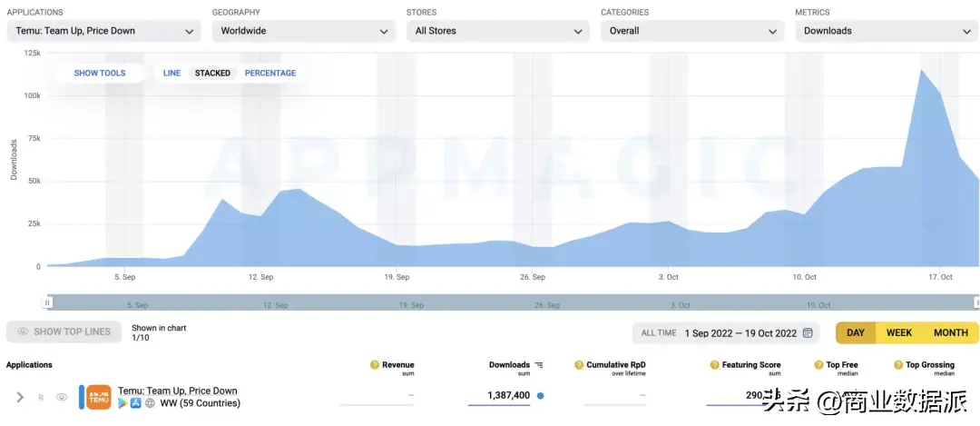Select the Week granularity tab

[x=898, y=333]
